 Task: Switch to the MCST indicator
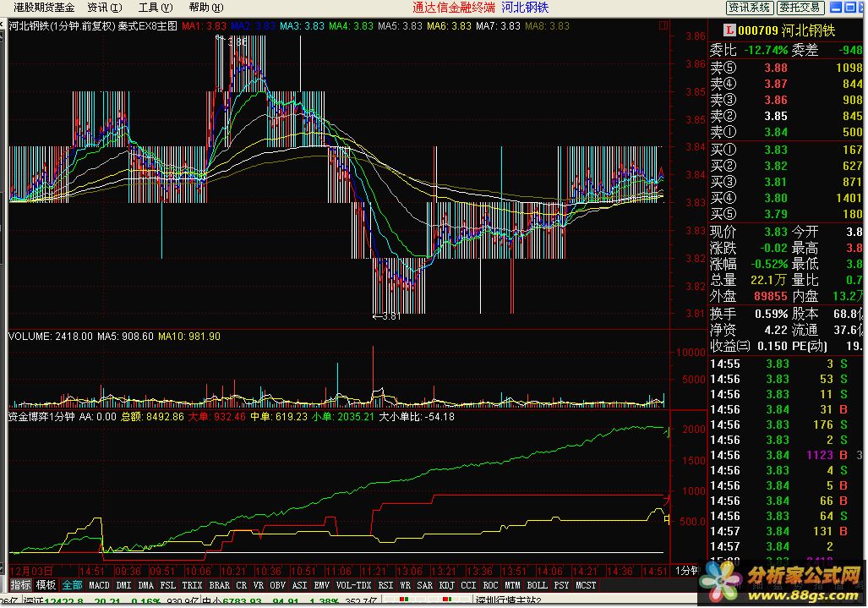586,585
